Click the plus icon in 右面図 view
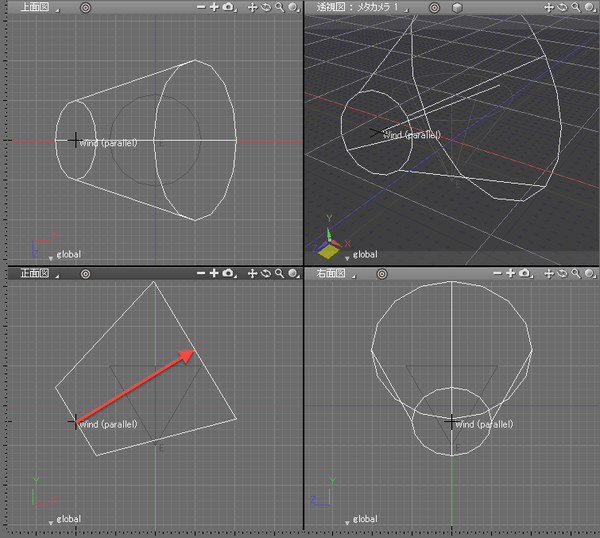Screen dimensions: 600x538 click(510, 273)
